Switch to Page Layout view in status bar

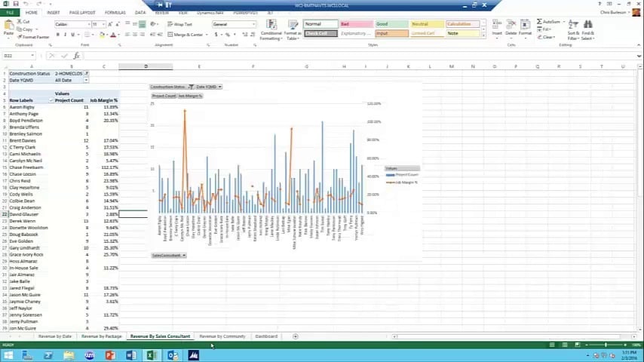(565, 345)
